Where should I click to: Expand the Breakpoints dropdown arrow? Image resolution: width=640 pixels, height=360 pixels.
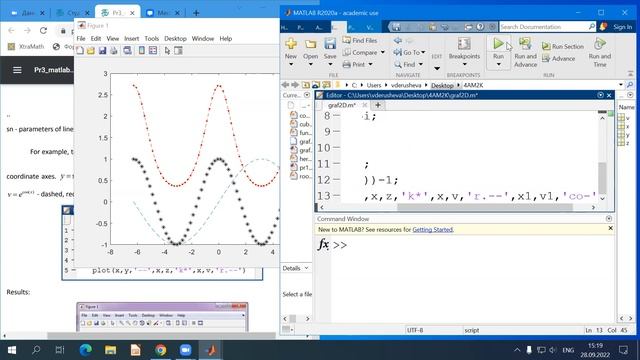464,64
